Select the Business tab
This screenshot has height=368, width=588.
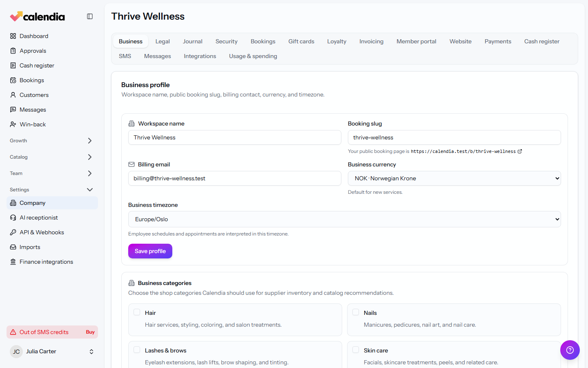click(131, 41)
